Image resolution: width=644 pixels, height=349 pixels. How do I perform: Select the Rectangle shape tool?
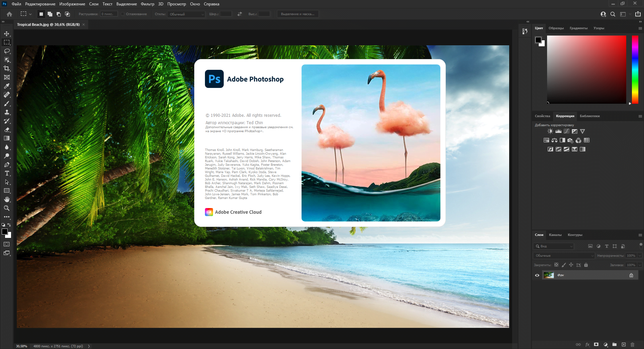click(x=7, y=191)
